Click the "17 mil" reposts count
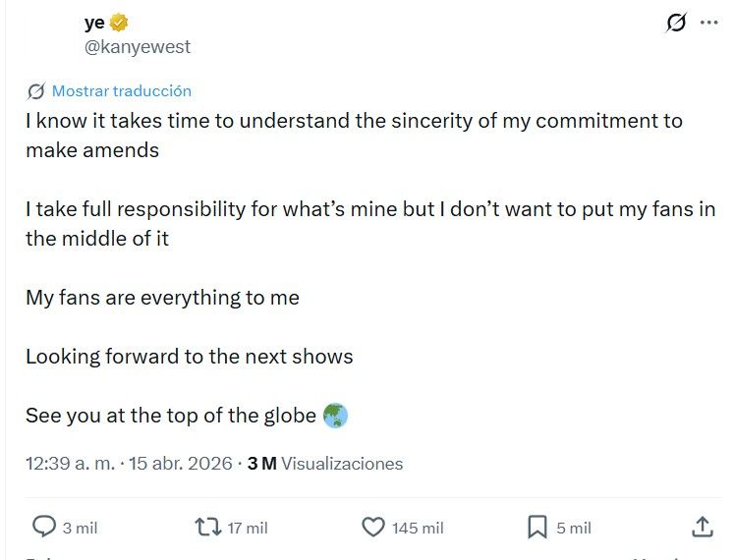 click(247, 529)
